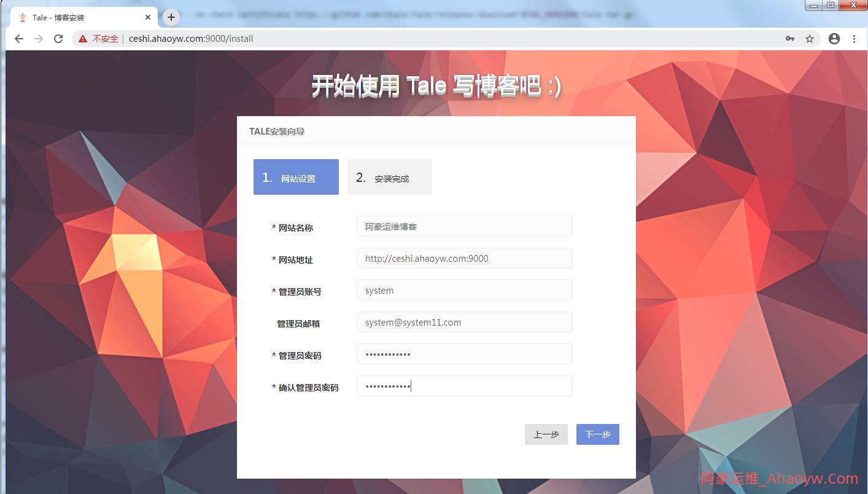
Task: Select step 1 网站设置 tab
Action: pyautogui.click(x=296, y=178)
